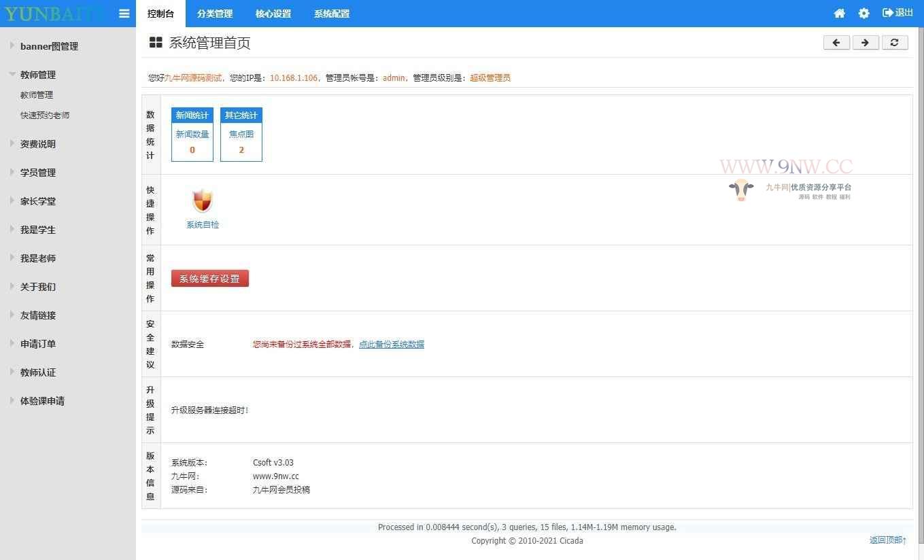Click the forward arrow navigation button

(866, 43)
